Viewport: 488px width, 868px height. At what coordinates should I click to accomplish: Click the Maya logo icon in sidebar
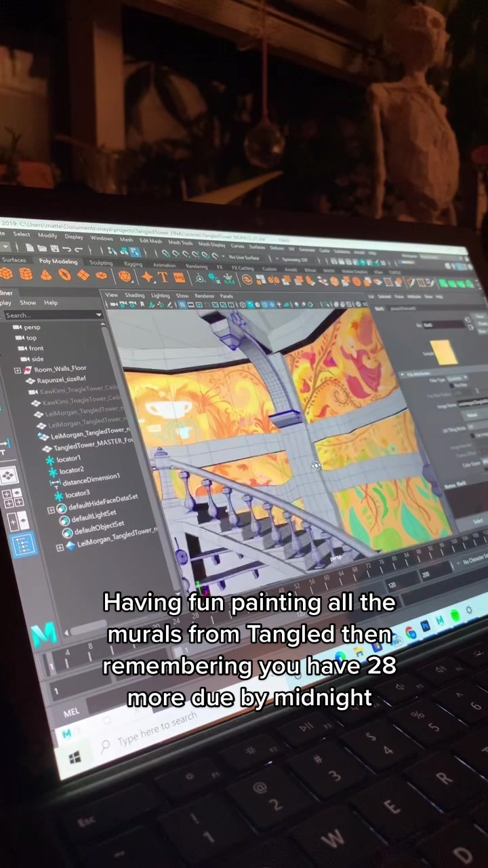click(x=45, y=634)
